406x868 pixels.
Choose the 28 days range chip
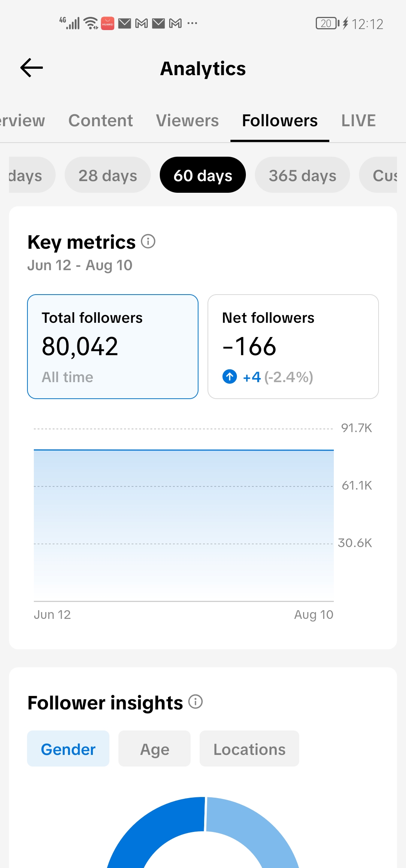[x=108, y=175]
